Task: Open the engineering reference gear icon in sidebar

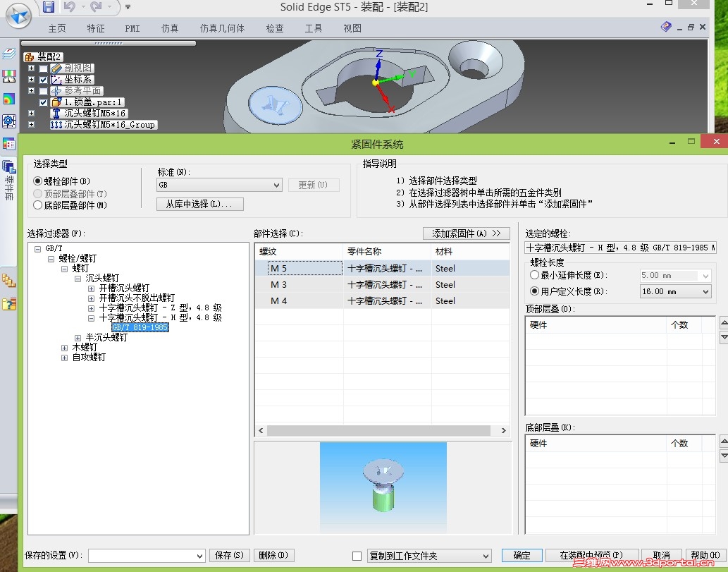Action: (x=9, y=121)
